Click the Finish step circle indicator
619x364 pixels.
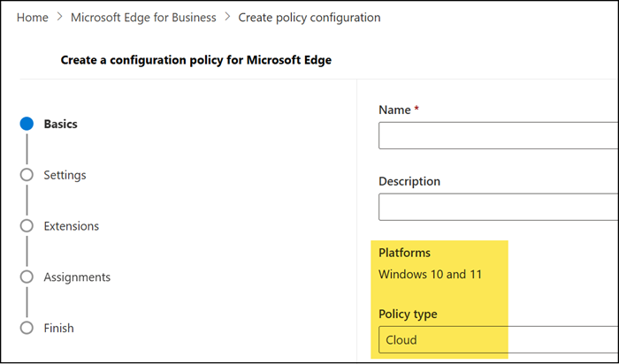[x=27, y=328]
